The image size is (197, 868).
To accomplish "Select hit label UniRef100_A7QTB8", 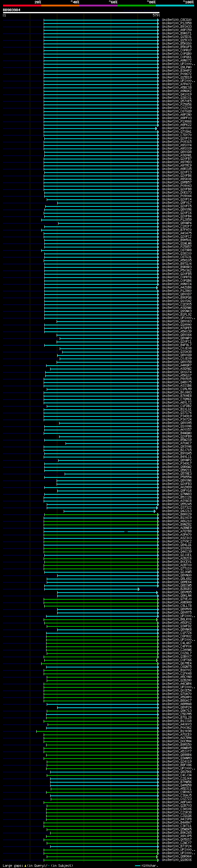I will pos(176,531).
